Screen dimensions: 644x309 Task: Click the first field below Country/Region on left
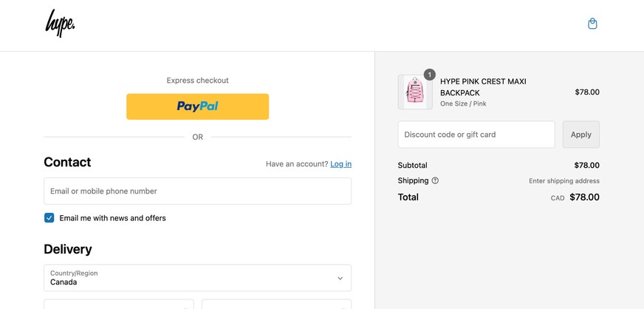[119, 305]
